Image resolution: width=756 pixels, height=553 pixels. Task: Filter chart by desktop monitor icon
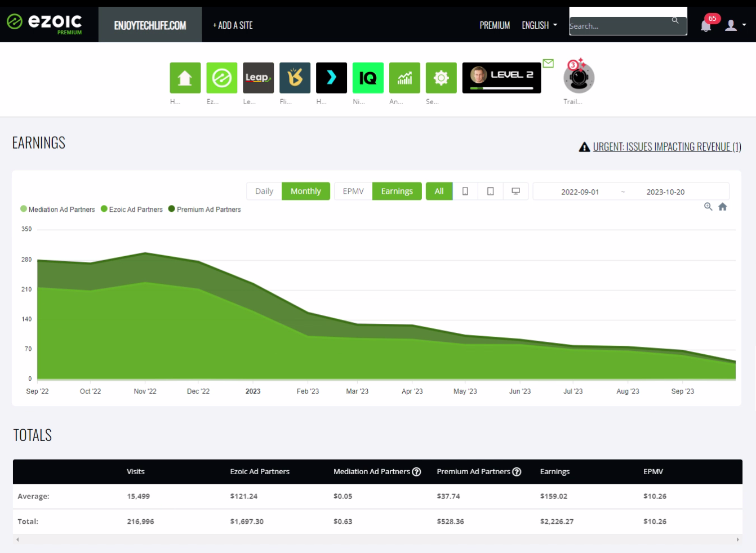tap(516, 191)
